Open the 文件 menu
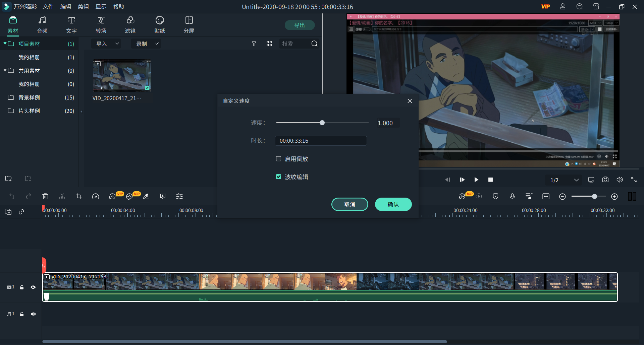 [48, 7]
